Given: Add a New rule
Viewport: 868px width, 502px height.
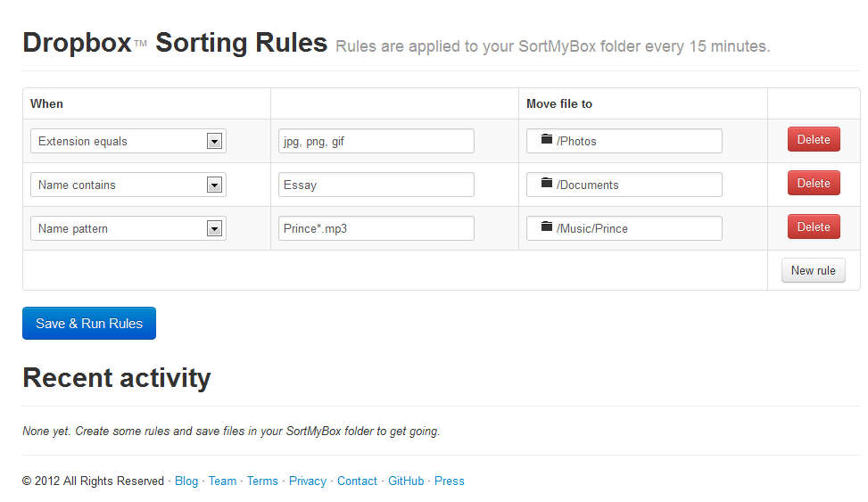Looking at the screenshot, I should [813, 270].
